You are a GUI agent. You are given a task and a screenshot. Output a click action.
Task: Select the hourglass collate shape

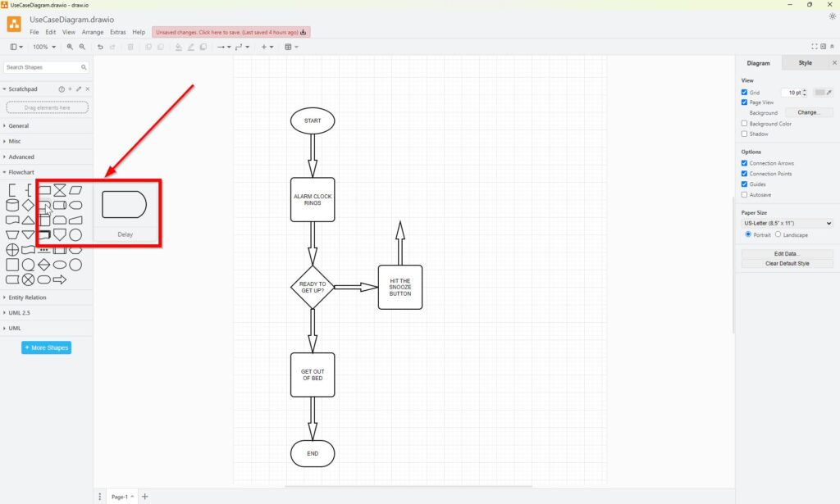[59, 190]
